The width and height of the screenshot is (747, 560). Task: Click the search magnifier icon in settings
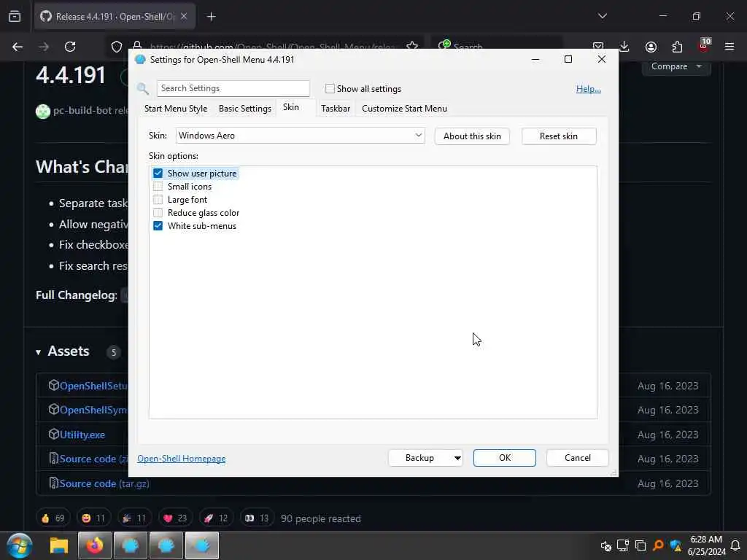(x=142, y=88)
